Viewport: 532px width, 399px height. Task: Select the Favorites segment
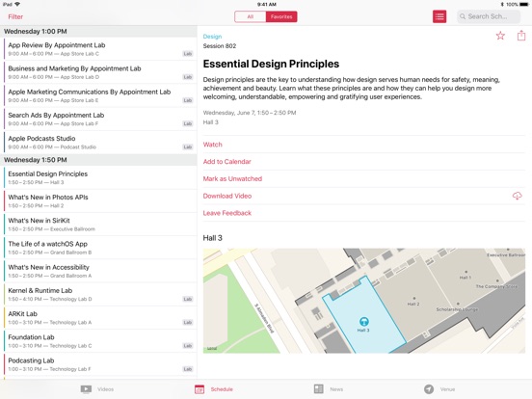281,16
